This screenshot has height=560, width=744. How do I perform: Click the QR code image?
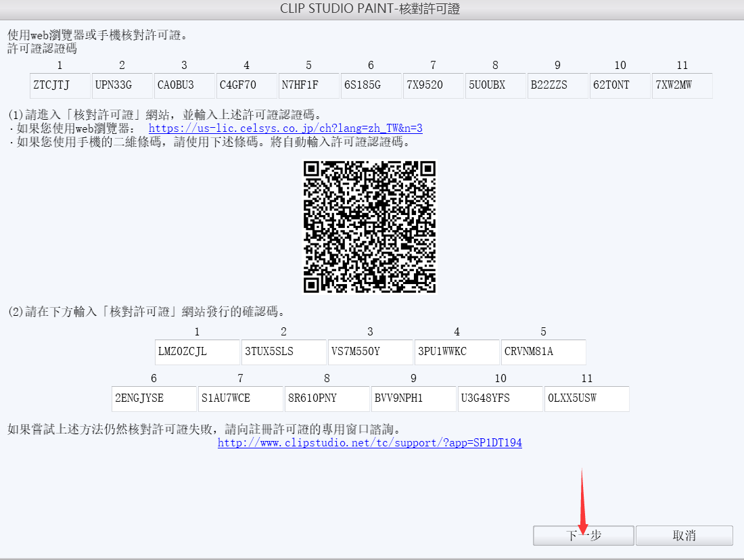(369, 227)
